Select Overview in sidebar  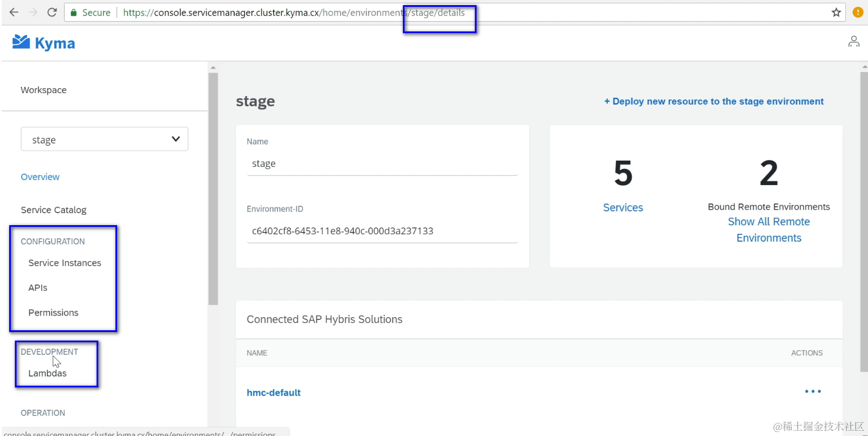click(x=40, y=177)
